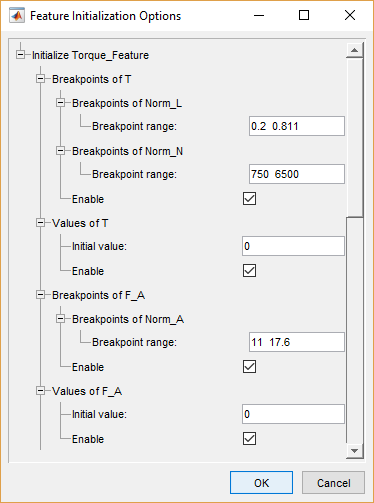Click the scrollbar down arrow
Image resolution: width=374 pixels, height=503 pixels.
[x=354, y=451]
